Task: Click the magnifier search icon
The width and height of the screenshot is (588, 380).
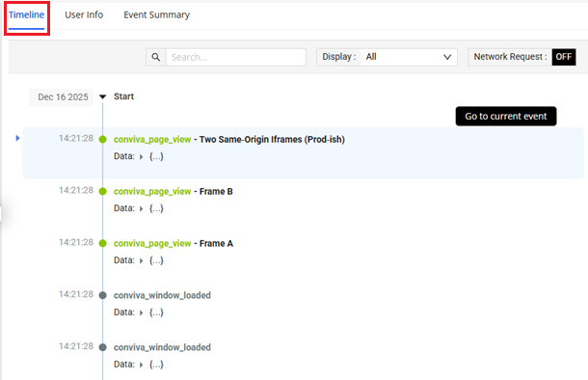Action: 156,57
